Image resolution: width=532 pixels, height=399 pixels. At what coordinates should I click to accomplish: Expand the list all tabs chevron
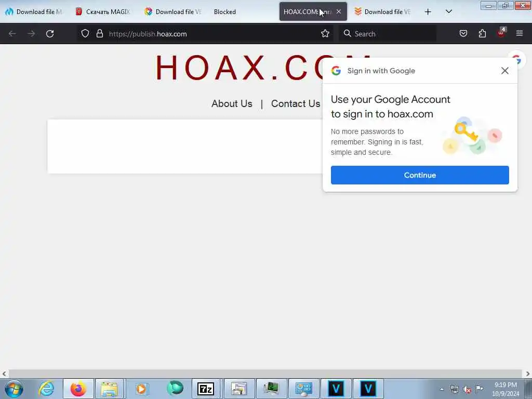[x=448, y=11]
